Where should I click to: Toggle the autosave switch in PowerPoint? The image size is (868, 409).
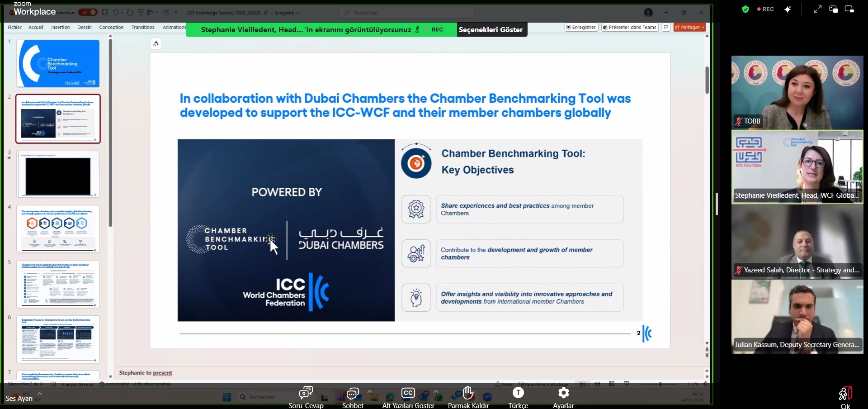point(88,12)
